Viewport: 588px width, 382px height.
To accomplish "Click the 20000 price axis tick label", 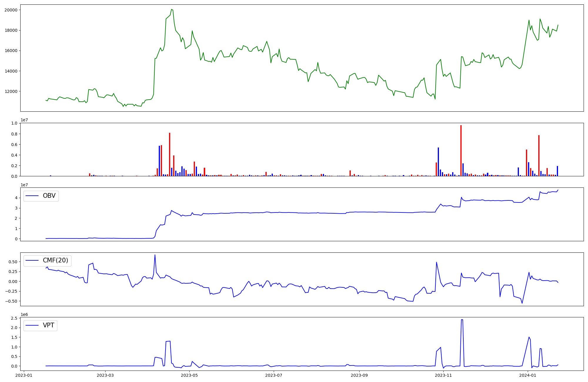I will (x=11, y=10).
